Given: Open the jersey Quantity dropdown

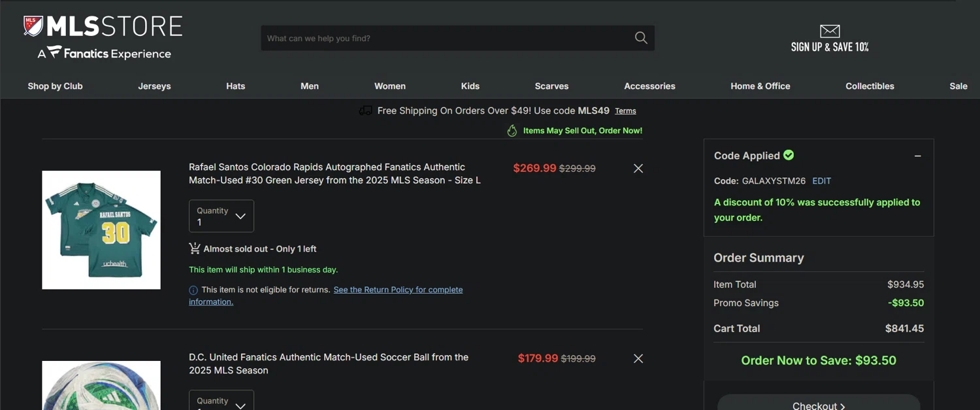Looking at the screenshot, I should coord(221,216).
